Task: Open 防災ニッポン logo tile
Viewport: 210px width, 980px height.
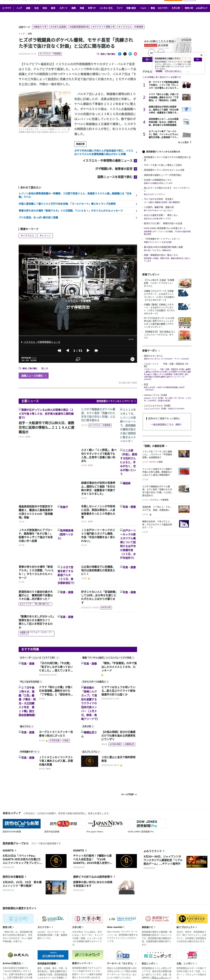Action: pyautogui.click(x=157, y=955)
